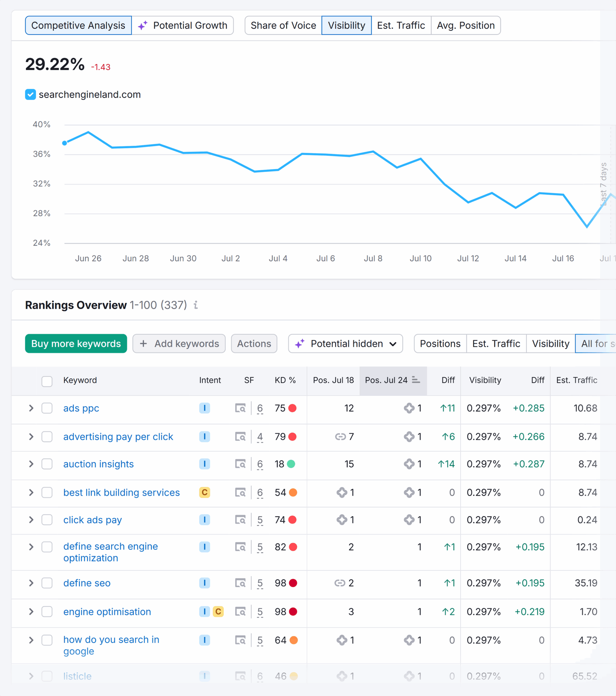Image resolution: width=616 pixels, height=696 pixels.
Task: Open the "advertising pay per click" keyword link
Action: [118, 437]
